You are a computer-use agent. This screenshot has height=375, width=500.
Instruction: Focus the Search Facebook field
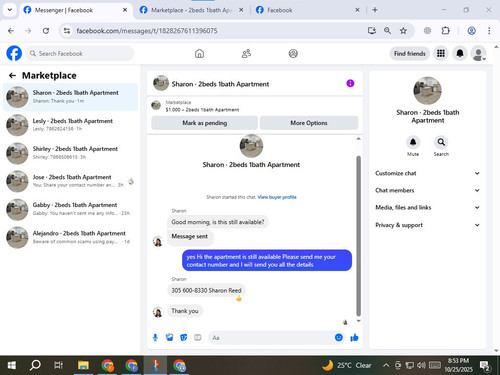tap(80, 53)
